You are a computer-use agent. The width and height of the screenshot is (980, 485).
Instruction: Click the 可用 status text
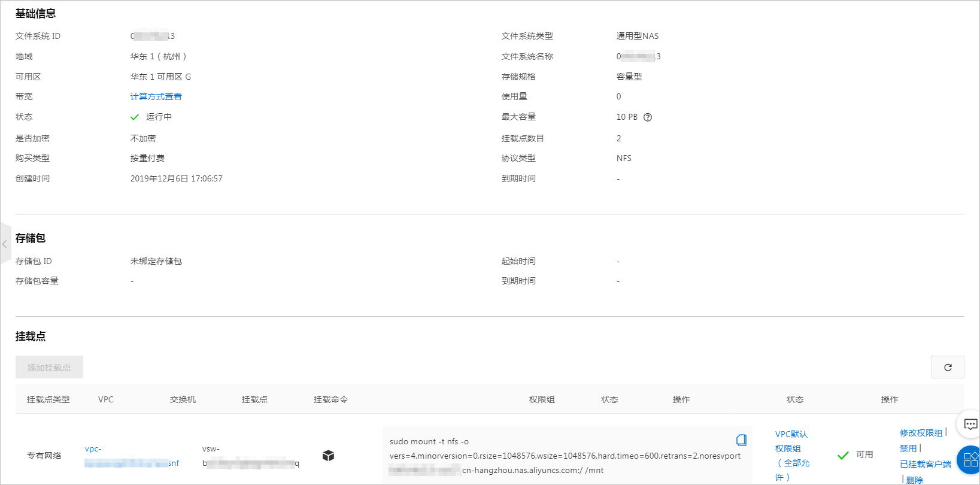click(864, 454)
